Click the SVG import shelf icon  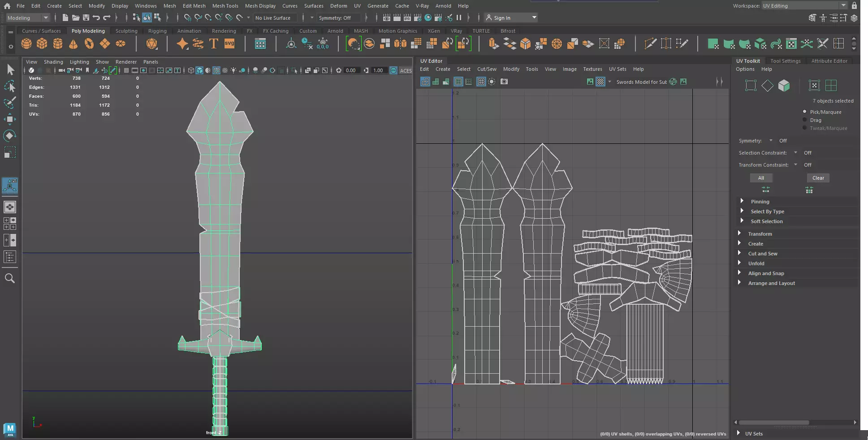coord(229,43)
